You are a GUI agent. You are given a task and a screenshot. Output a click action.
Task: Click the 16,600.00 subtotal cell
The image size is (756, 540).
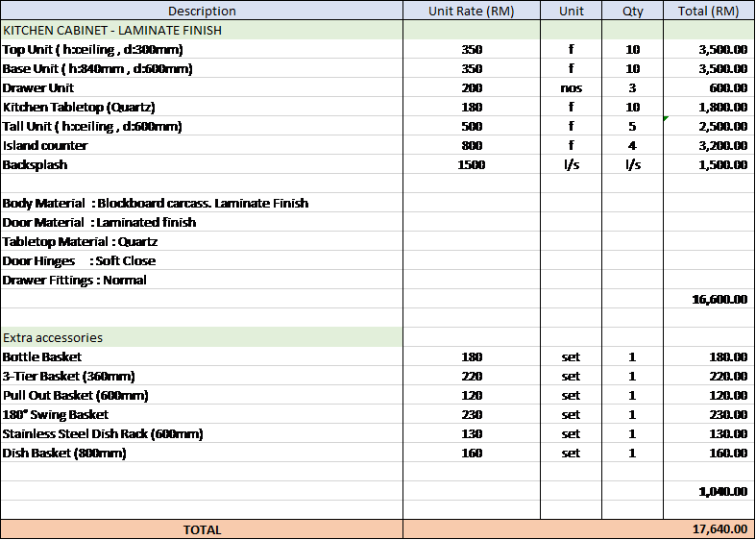[x=708, y=299]
